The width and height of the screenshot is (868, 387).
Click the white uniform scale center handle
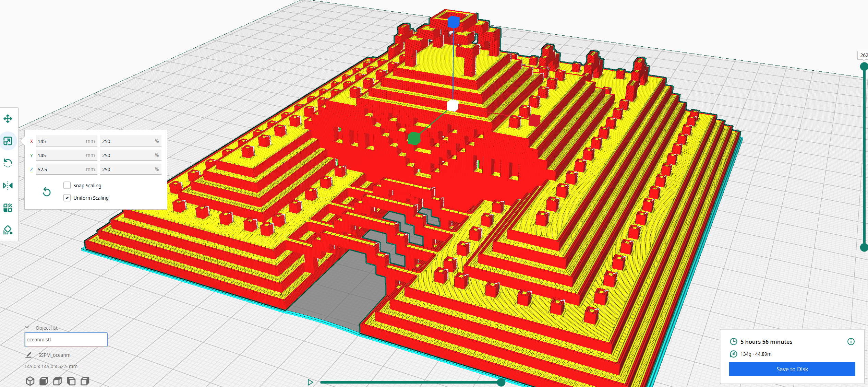(453, 106)
